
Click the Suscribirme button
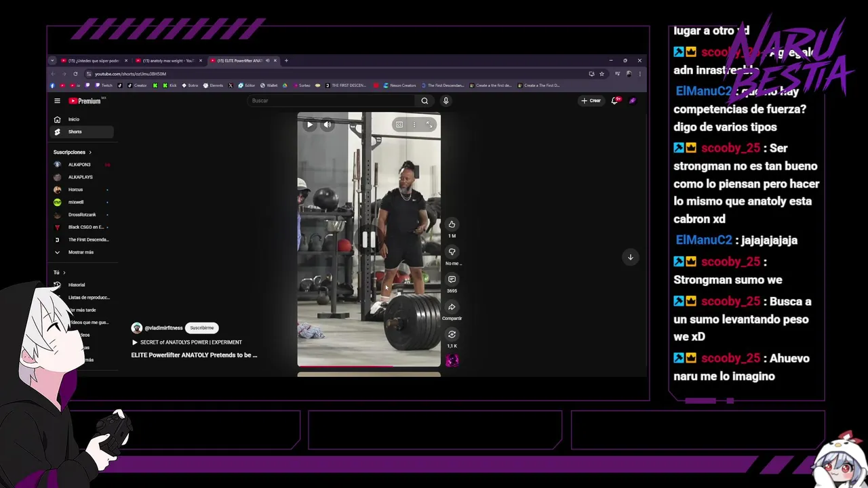[x=202, y=328]
